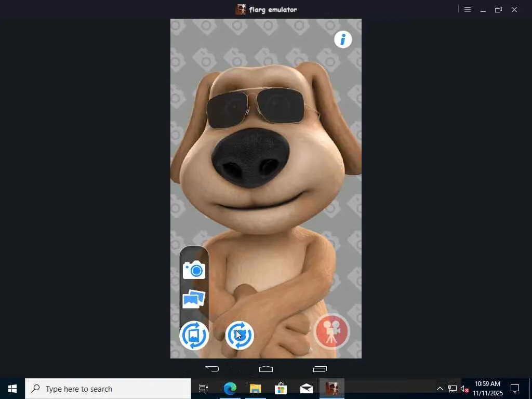The image size is (532, 399).
Task: Tap the switch character cat icon
Action: [240, 335]
